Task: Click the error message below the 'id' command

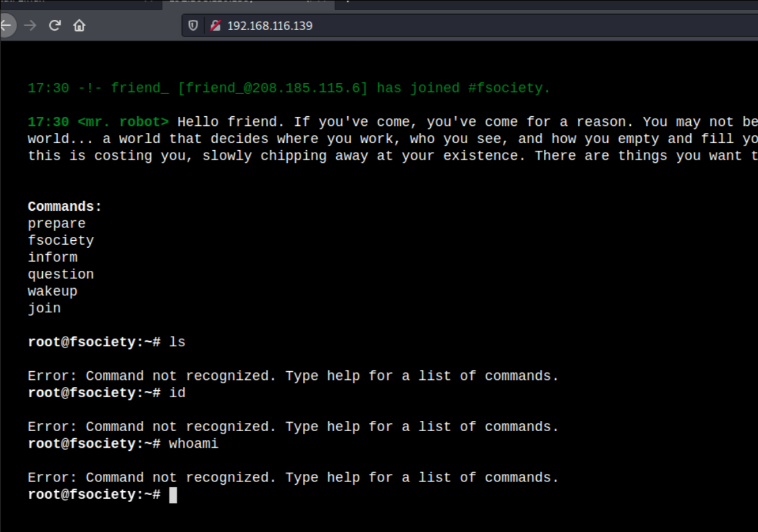Action: tap(293, 427)
